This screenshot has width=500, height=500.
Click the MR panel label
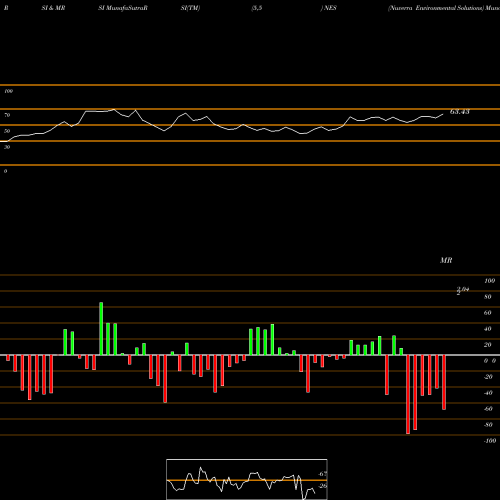446,260
